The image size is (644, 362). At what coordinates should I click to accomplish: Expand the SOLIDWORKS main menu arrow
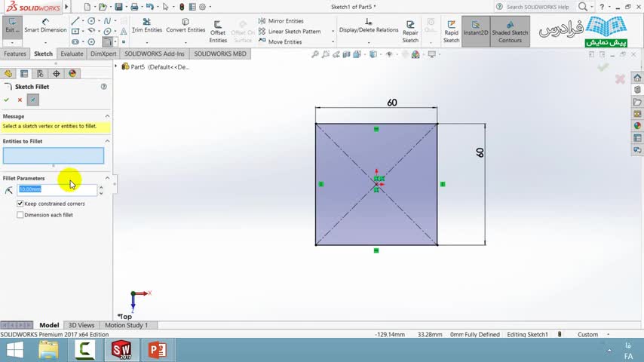point(66,7)
